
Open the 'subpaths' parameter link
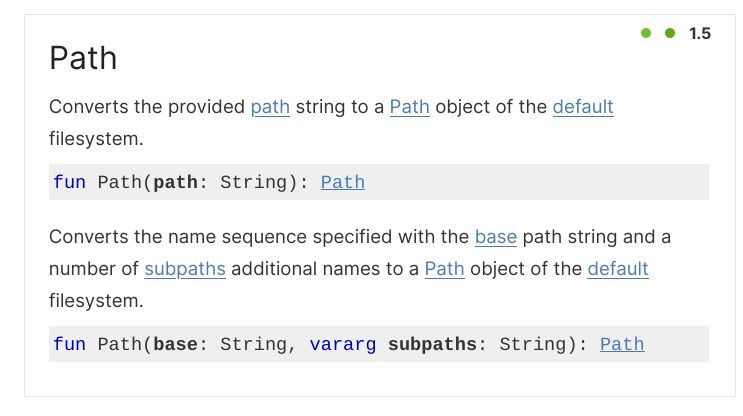pyautogui.click(x=185, y=268)
